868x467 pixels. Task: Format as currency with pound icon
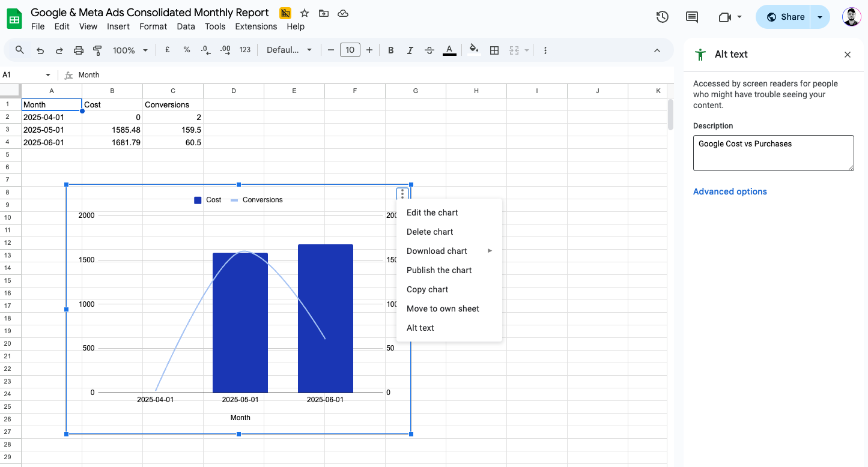168,50
